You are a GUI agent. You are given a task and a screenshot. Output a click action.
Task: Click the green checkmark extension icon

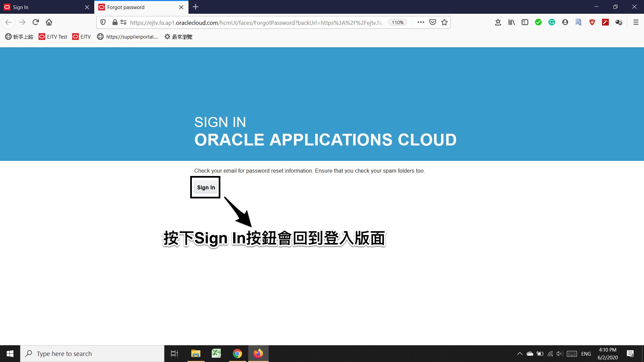538,22
